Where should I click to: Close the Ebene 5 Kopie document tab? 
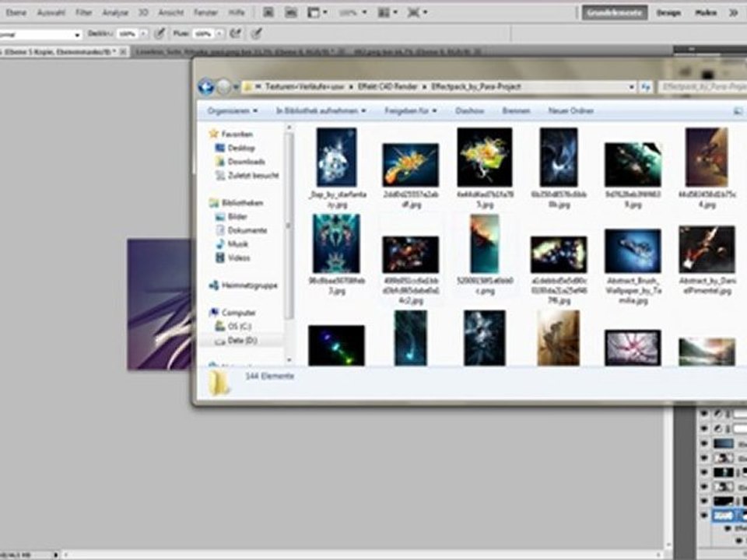[123, 51]
